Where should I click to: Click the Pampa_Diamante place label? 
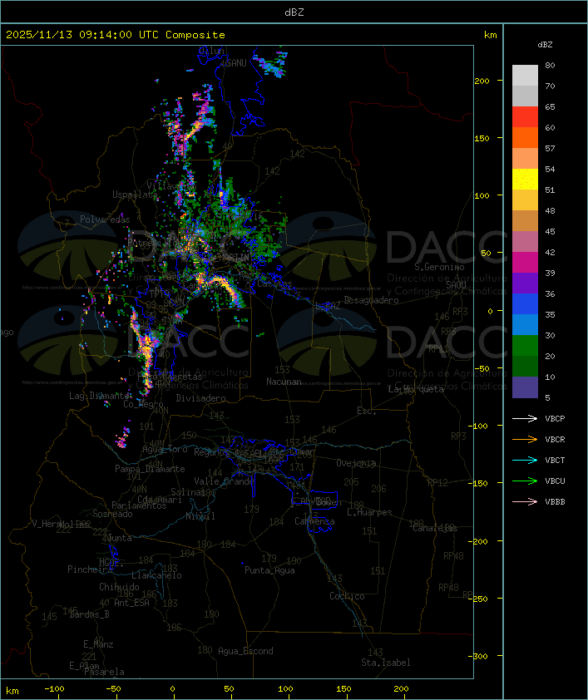click(150, 469)
